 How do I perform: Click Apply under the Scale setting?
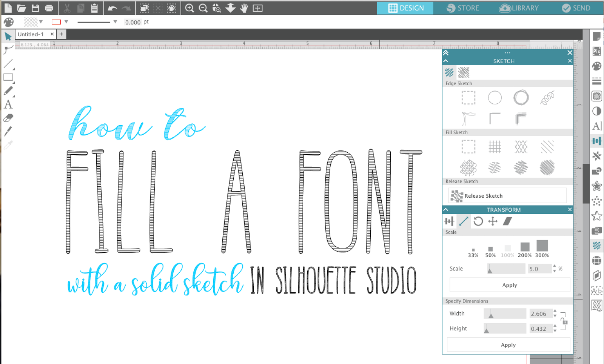click(510, 285)
